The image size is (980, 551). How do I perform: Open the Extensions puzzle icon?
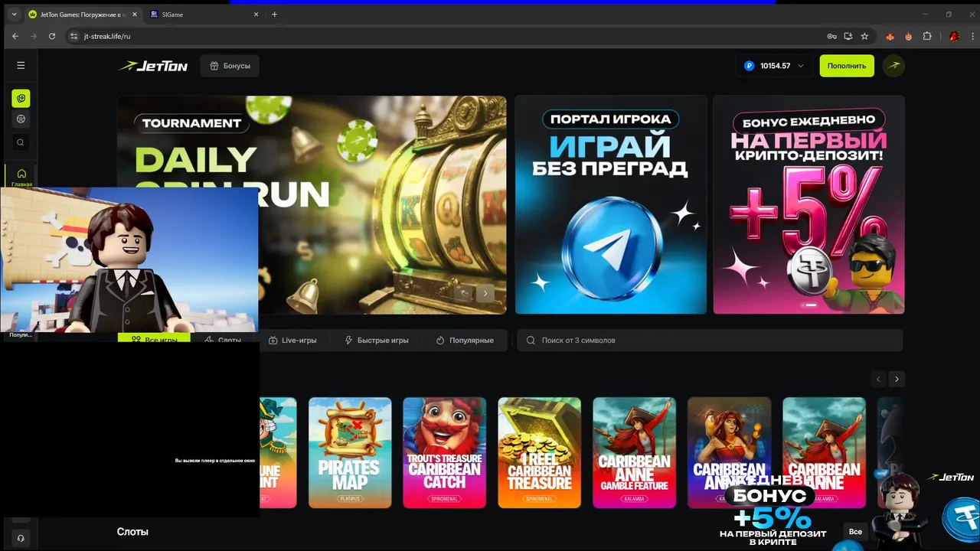pos(927,36)
